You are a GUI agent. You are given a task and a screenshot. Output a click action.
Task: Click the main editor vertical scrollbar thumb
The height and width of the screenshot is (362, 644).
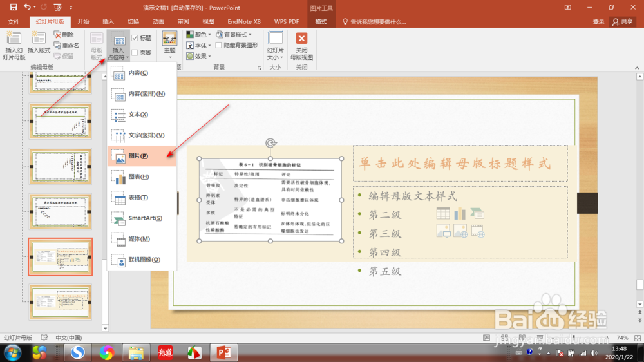(x=639, y=285)
